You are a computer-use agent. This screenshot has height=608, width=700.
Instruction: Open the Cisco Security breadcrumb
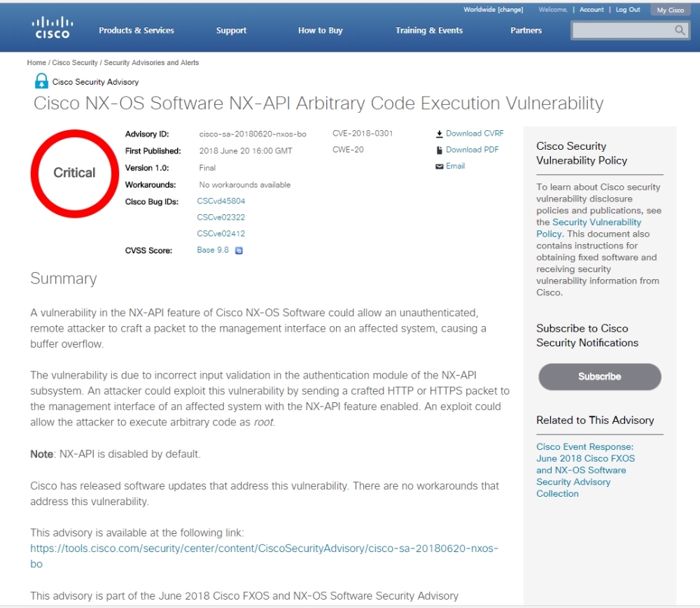point(75,62)
